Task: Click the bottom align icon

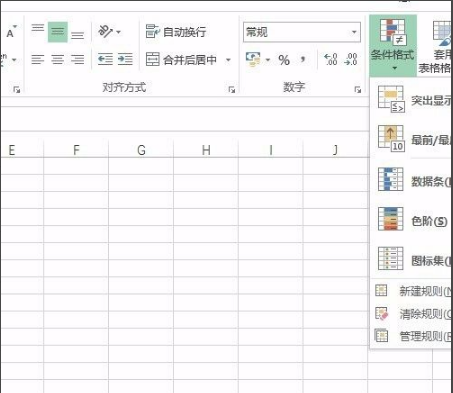Action: click(x=78, y=36)
